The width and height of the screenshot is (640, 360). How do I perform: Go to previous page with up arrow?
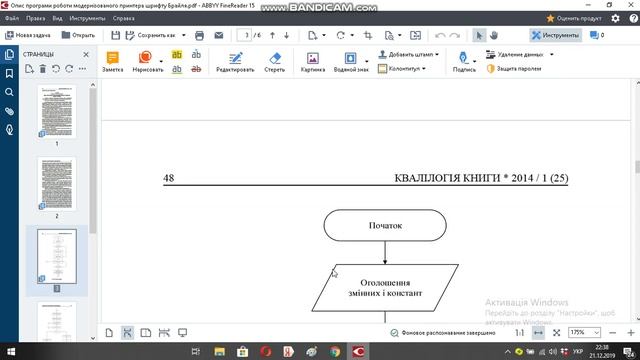272,36
